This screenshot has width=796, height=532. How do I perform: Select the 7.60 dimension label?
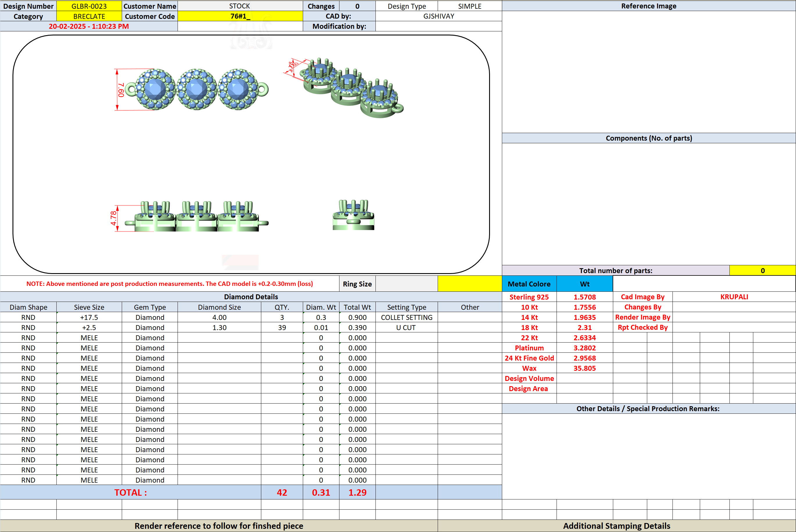(121, 90)
